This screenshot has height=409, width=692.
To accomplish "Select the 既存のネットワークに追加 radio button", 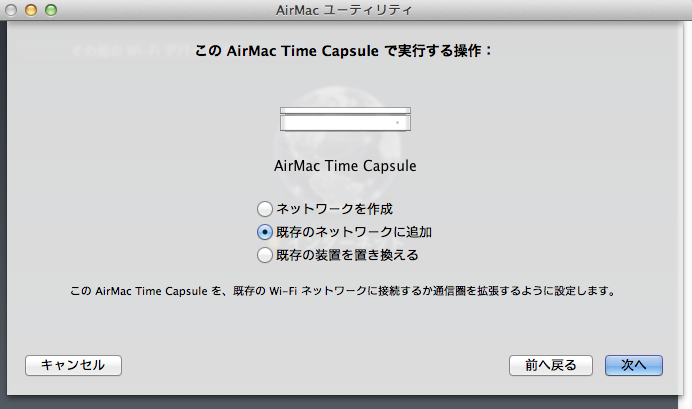I will coord(264,232).
